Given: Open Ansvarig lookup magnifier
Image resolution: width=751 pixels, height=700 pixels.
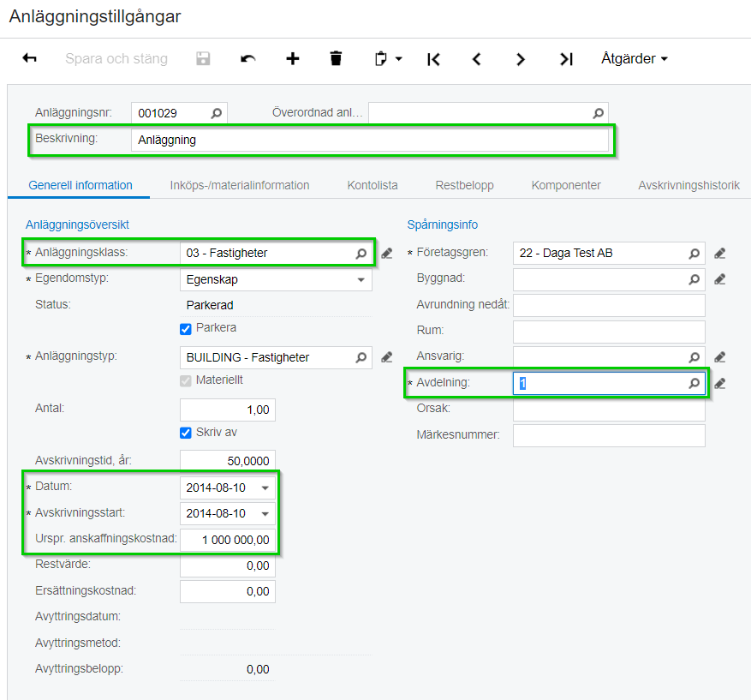Looking at the screenshot, I should [694, 357].
